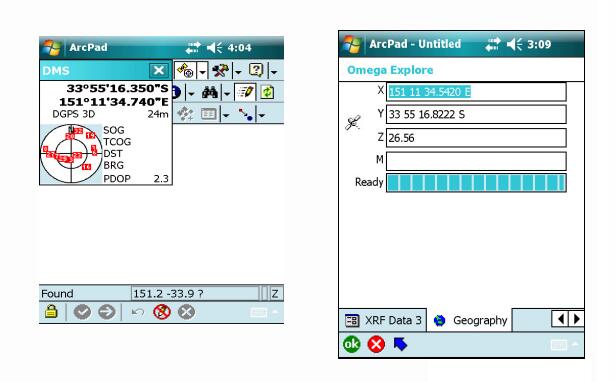Image resolution: width=615 pixels, height=382 pixels.
Task: Choose the polyline feature drawing tool
Action: pos(246,115)
